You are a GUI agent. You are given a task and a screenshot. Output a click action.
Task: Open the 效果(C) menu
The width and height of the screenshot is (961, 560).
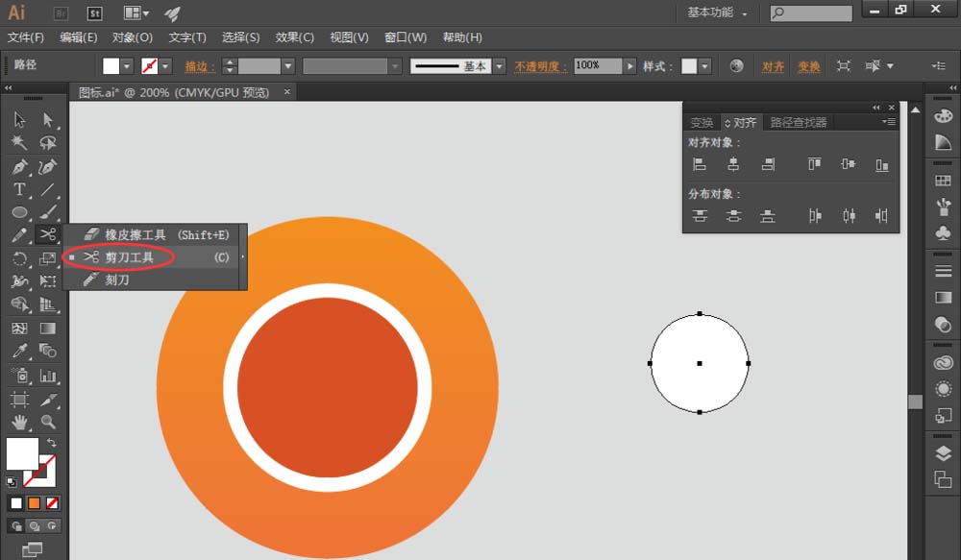coord(295,38)
